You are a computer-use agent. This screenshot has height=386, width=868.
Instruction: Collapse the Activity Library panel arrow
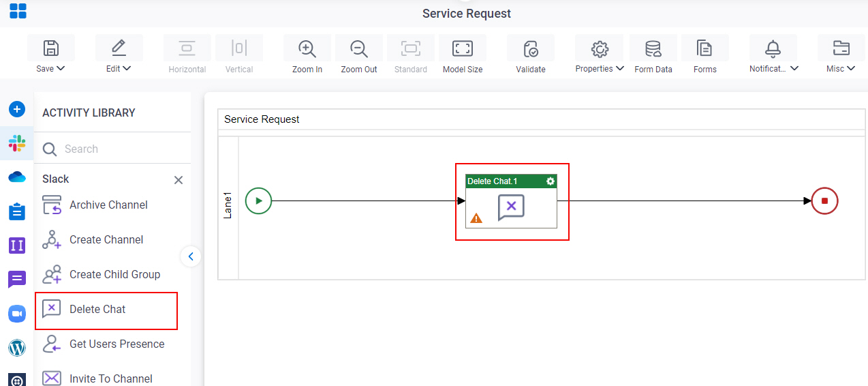(x=191, y=256)
